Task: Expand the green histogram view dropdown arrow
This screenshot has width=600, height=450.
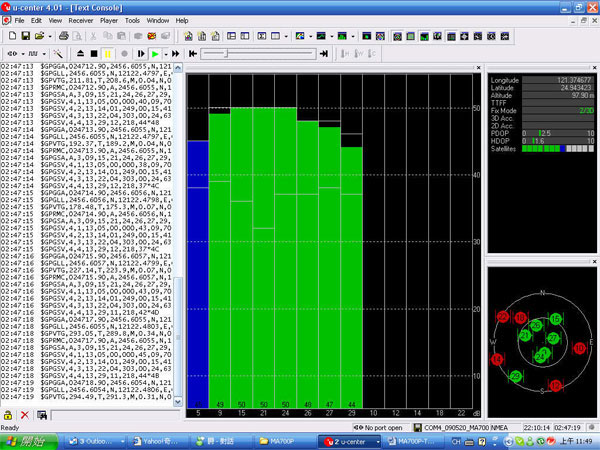Action: click(352, 36)
